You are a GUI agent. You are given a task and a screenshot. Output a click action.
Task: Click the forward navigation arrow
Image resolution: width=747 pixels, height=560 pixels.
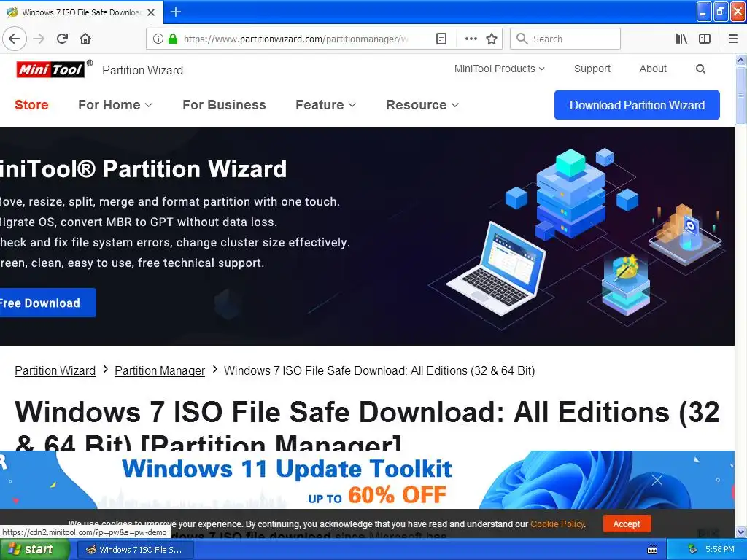(x=39, y=39)
